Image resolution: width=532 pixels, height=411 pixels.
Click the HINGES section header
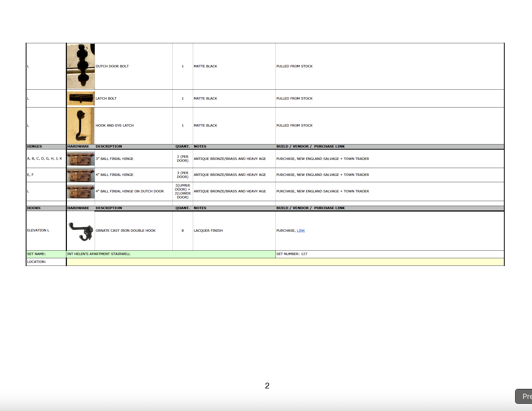click(x=34, y=147)
